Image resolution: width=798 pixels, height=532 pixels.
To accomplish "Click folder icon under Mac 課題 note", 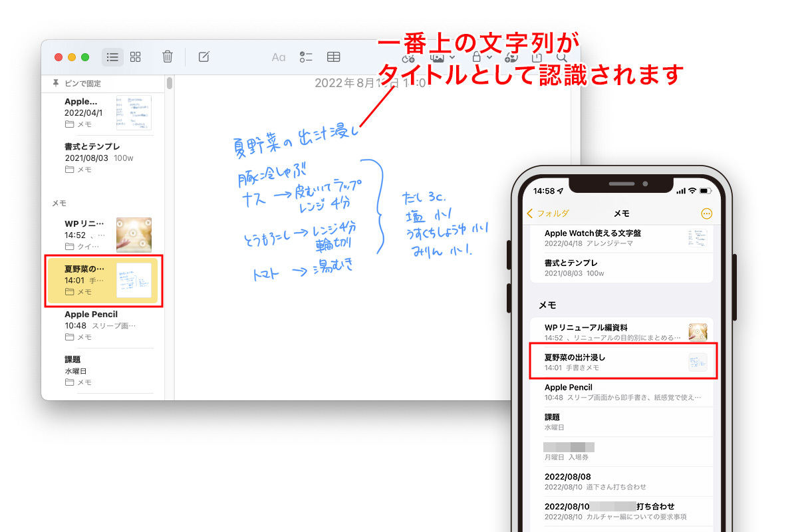I will pos(69,382).
